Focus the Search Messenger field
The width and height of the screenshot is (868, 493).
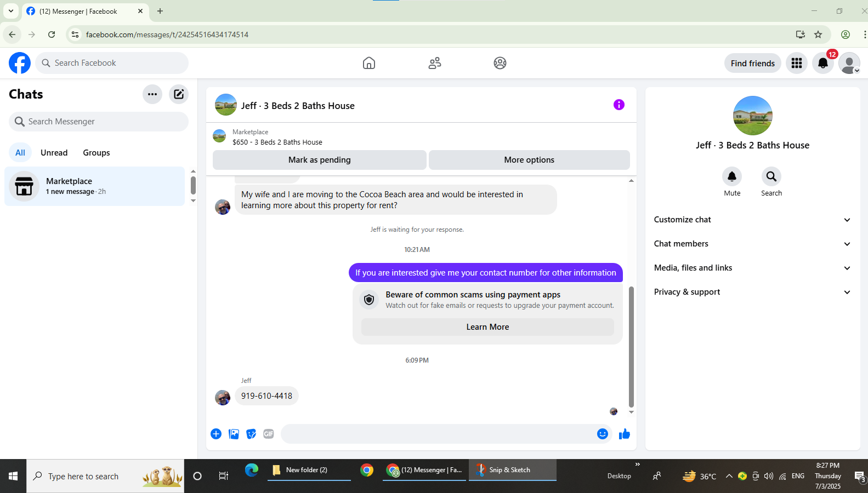coord(99,122)
